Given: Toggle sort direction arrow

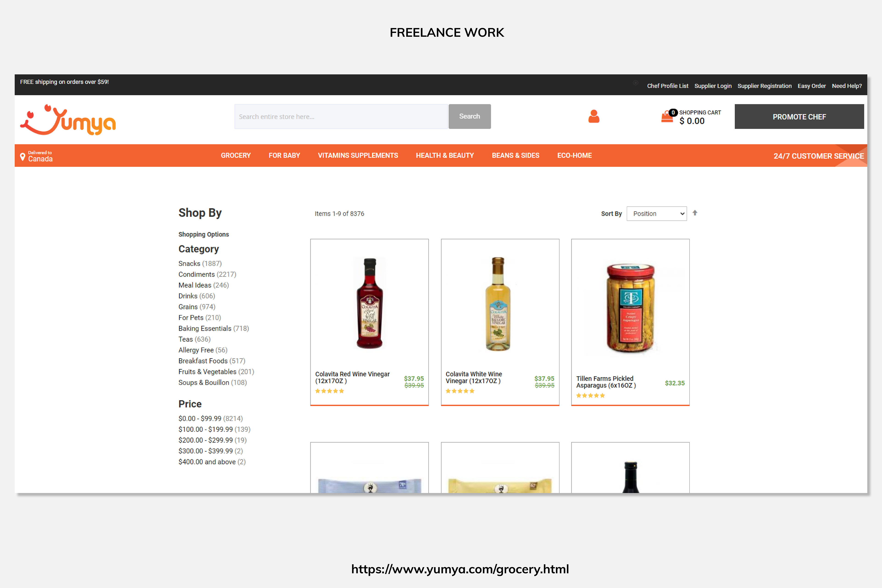Looking at the screenshot, I should 695,213.
